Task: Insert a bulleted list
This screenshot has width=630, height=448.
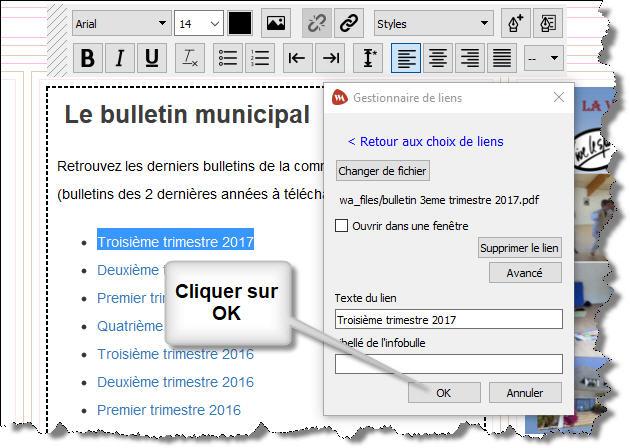Action: tap(228, 58)
